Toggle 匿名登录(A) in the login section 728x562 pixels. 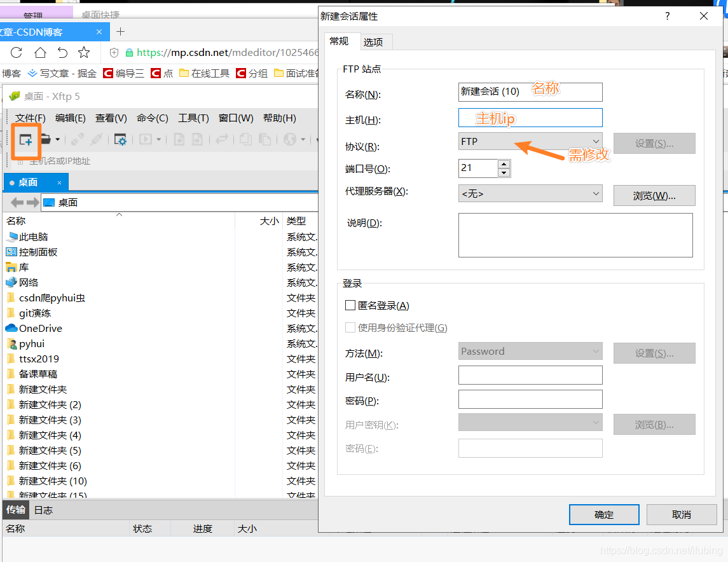click(x=350, y=305)
